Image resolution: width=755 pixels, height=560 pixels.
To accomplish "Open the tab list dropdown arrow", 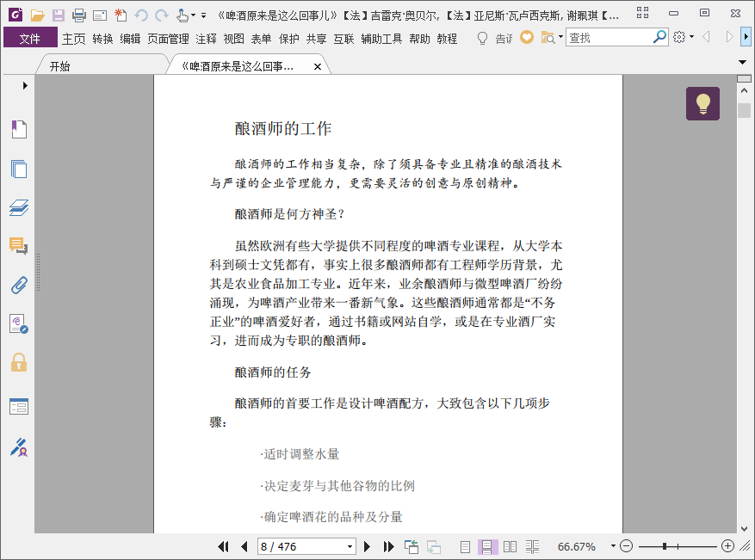I will click(742, 62).
